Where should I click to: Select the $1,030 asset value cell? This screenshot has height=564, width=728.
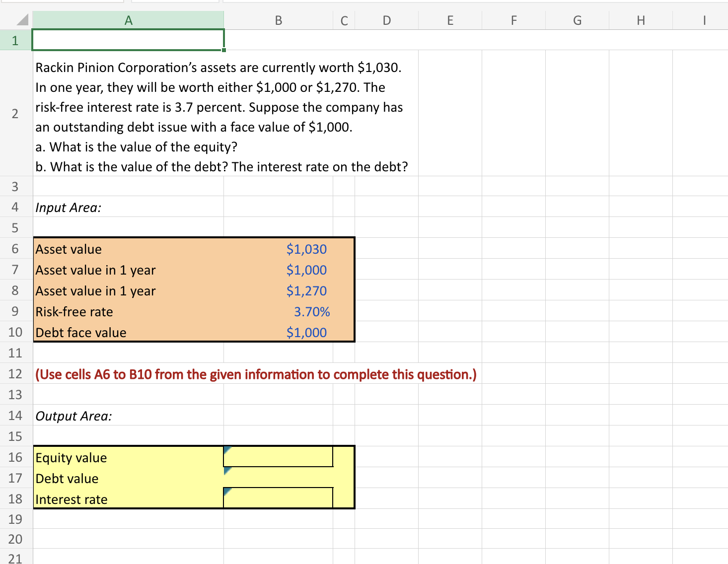[278, 249]
